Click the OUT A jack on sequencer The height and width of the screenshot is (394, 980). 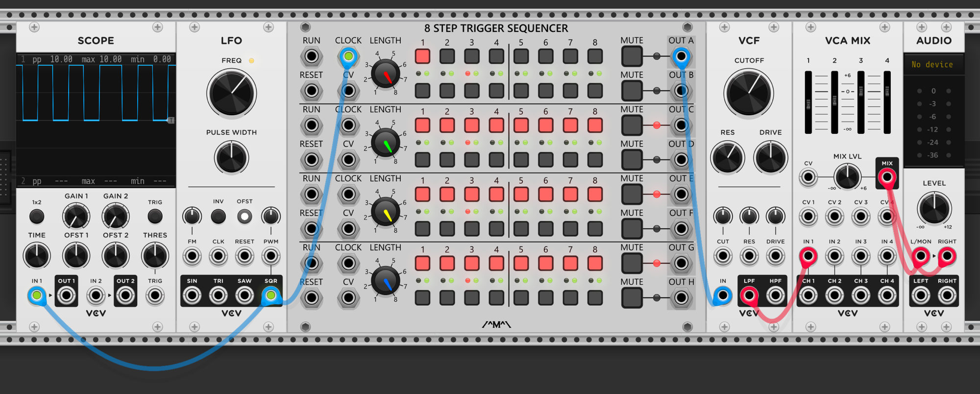(681, 56)
